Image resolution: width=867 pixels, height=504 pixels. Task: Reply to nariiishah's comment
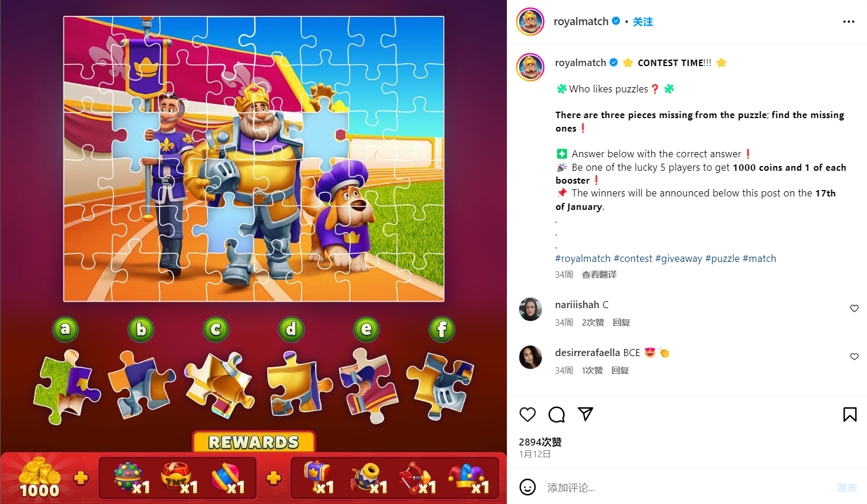(621, 322)
